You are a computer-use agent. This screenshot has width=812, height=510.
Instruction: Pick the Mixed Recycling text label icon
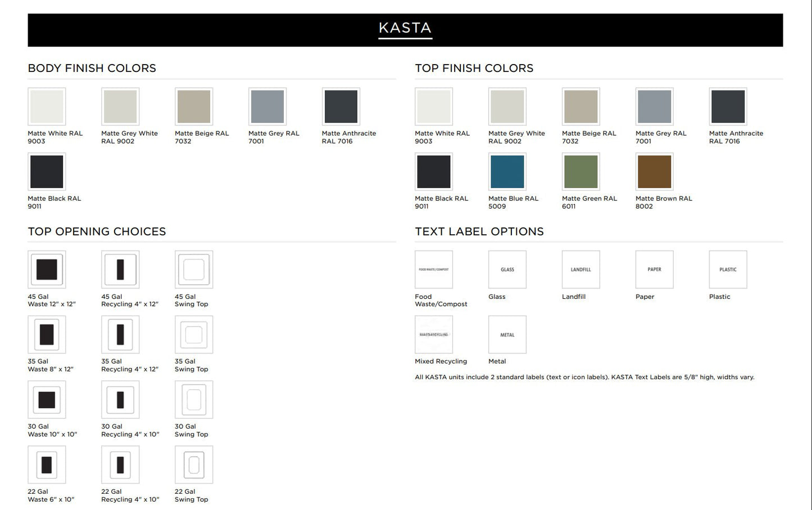coord(434,335)
